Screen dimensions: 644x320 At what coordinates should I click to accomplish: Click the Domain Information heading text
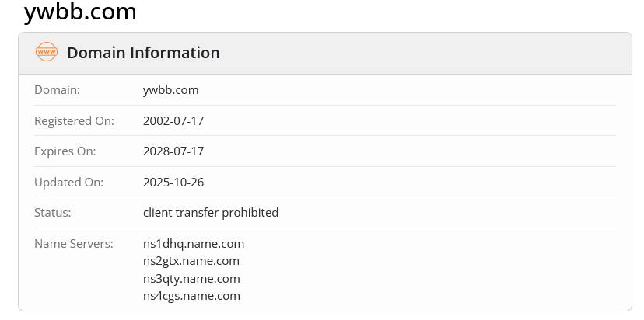pos(143,53)
